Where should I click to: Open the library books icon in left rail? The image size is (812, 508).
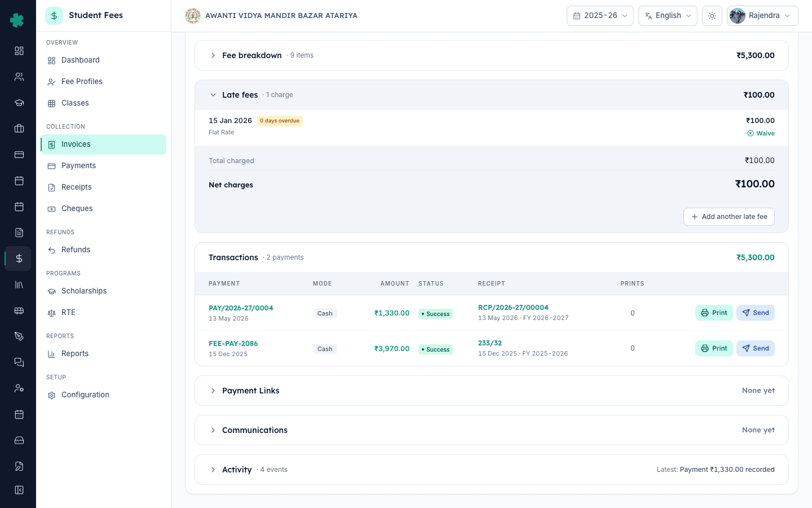click(19, 284)
